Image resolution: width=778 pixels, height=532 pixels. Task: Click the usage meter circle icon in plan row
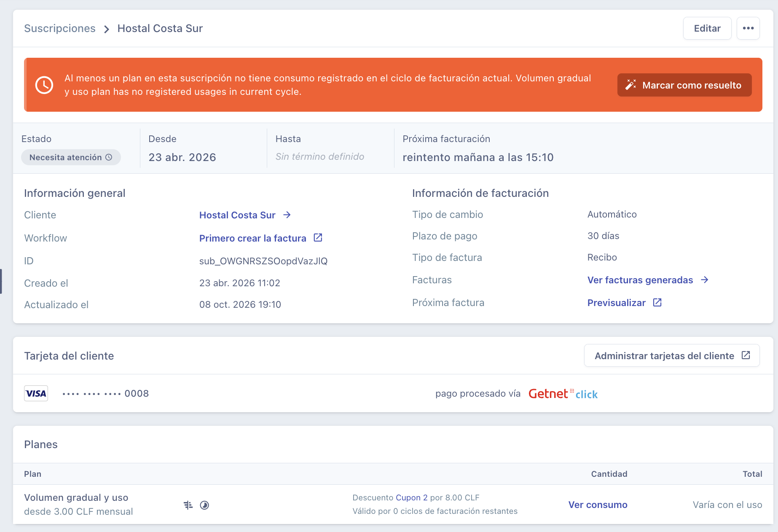[x=204, y=505]
